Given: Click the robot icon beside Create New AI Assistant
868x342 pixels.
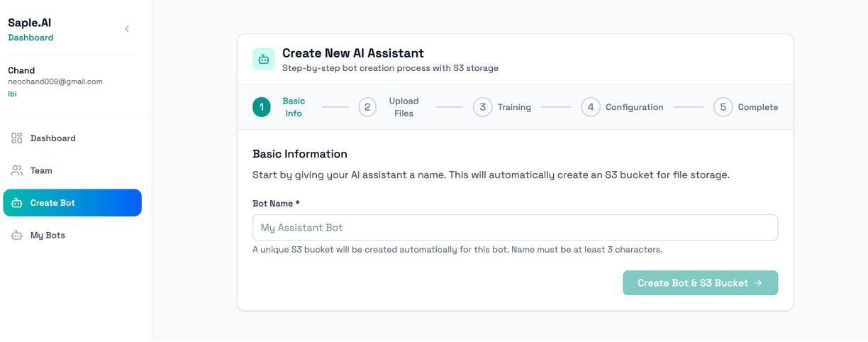Looking at the screenshot, I should [x=264, y=60].
